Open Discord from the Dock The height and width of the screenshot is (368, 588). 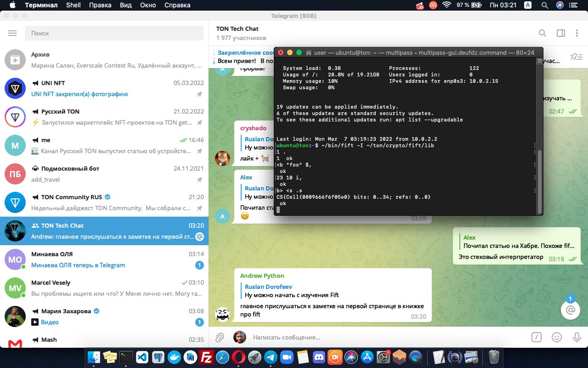click(319, 356)
